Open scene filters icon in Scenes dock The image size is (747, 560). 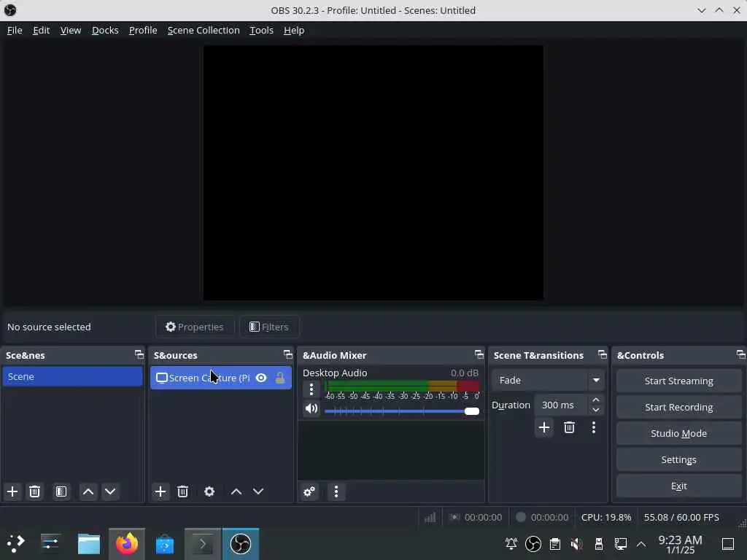[61, 491]
